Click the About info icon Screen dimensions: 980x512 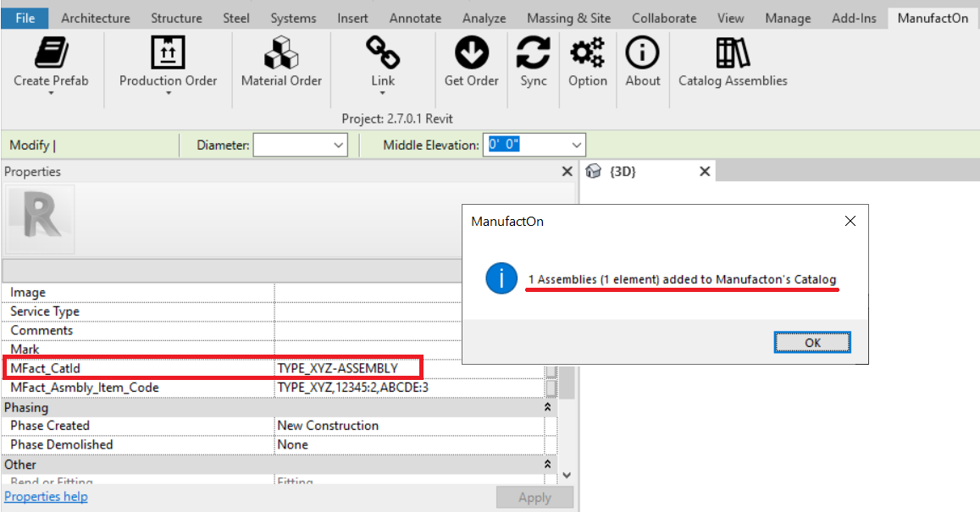click(x=642, y=59)
